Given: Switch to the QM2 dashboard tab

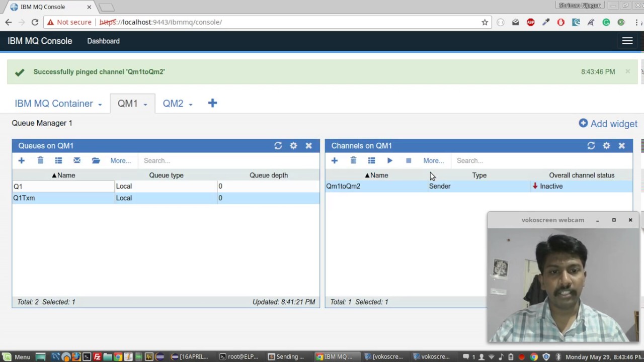Looking at the screenshot, I should point(173,104).
